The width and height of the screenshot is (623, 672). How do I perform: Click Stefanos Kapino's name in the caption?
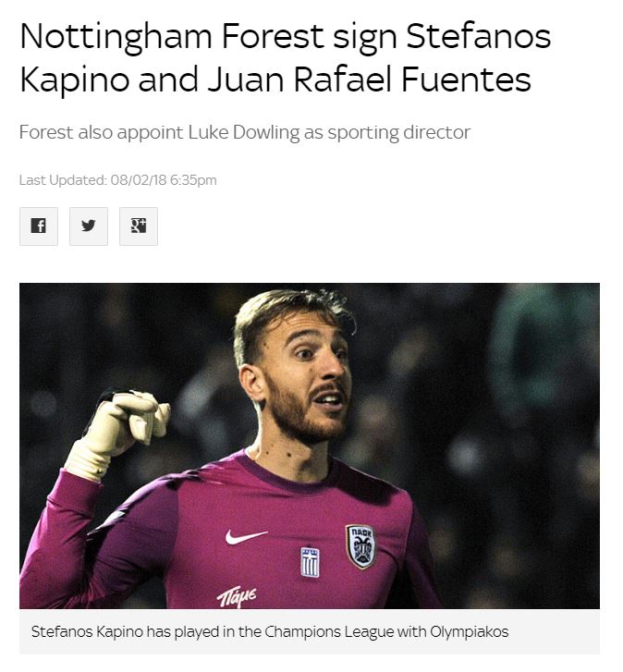click(x=87, y=631)
